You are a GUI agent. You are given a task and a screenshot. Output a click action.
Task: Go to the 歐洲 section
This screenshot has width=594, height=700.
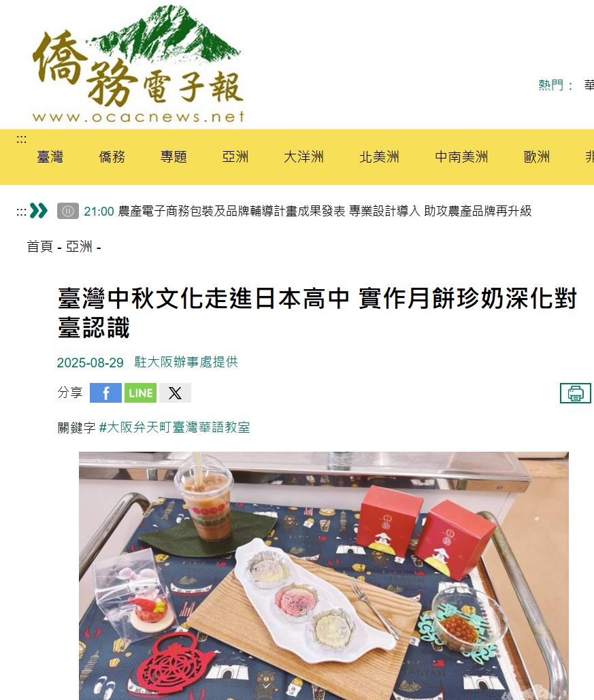coord(537,156)
